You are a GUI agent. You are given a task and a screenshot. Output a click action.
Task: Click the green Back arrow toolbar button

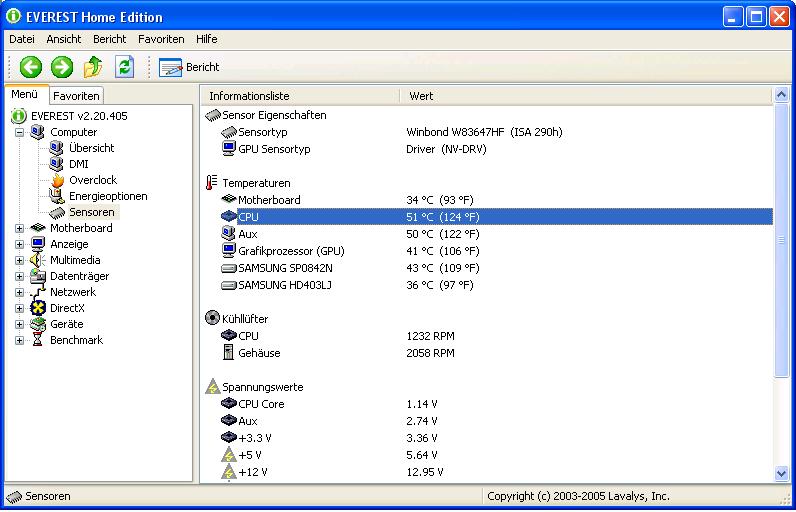pyautogui.click(x=30, y=67)
